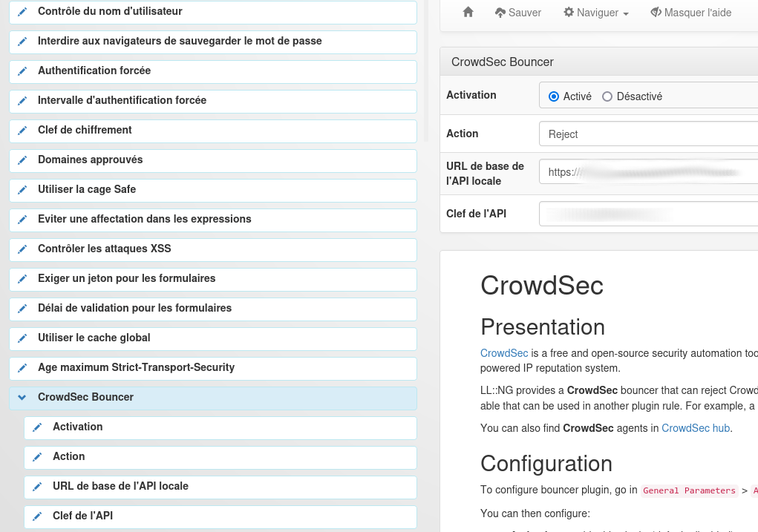The width and height of the screenshot is (758, 532).
Task: Select Interdire aux navigateurs de sauvegarder le mot de passe
Action: tap(213, 42)
